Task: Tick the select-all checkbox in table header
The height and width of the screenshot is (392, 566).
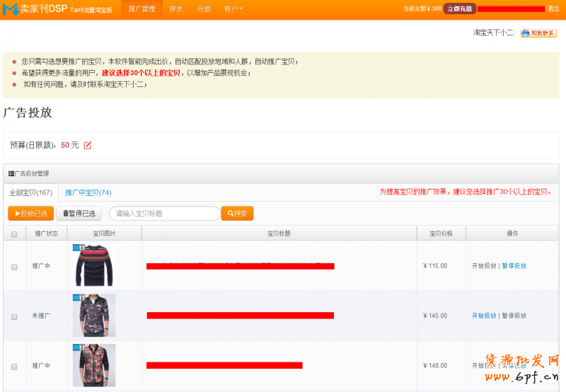Action: coord(14,234)
